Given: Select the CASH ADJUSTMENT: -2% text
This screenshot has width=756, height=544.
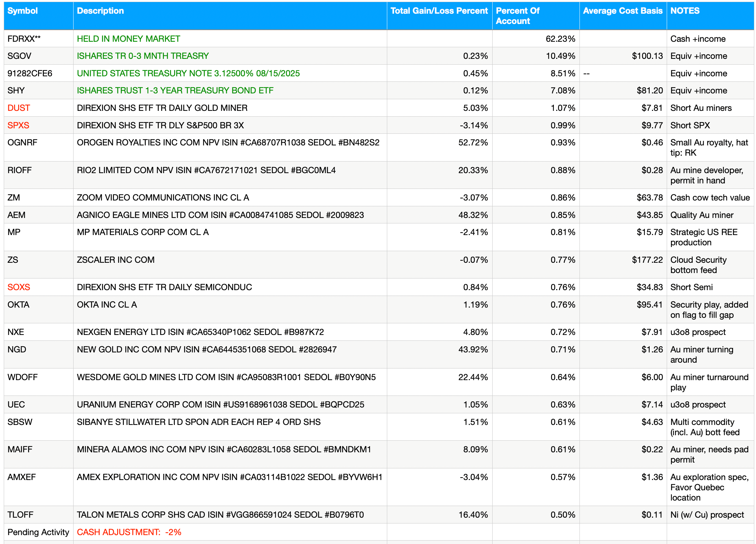Looking at the screenshot, I should pyautogui.click(x=129, y=532).
